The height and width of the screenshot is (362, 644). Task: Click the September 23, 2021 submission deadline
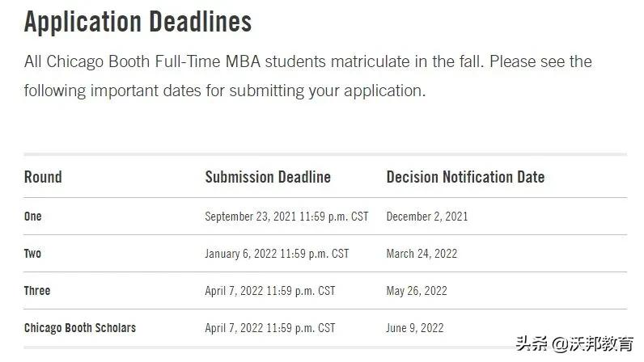click(286, 217)
